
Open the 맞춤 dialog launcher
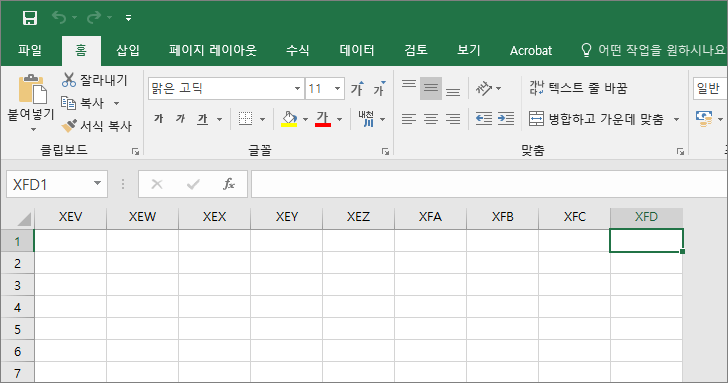(680, 151)
